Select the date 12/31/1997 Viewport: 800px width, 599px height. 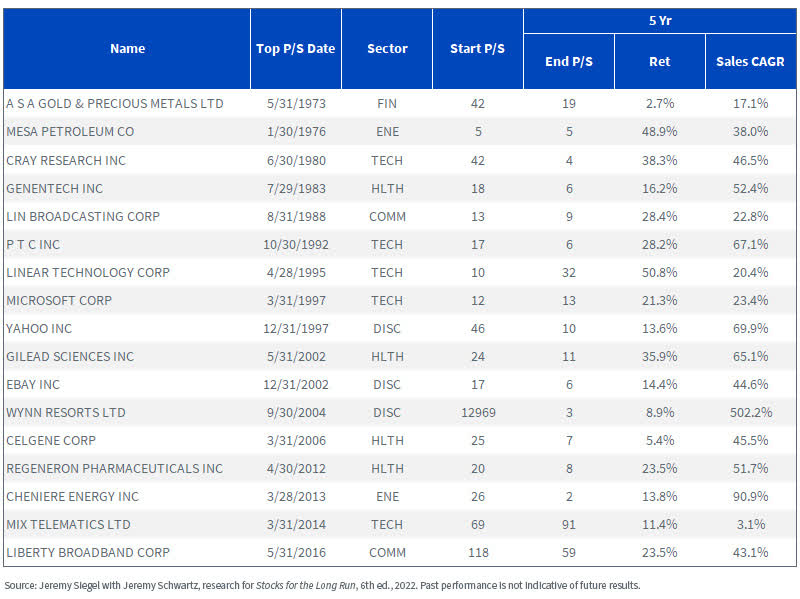pyautogui.click(x=296, y=329)
